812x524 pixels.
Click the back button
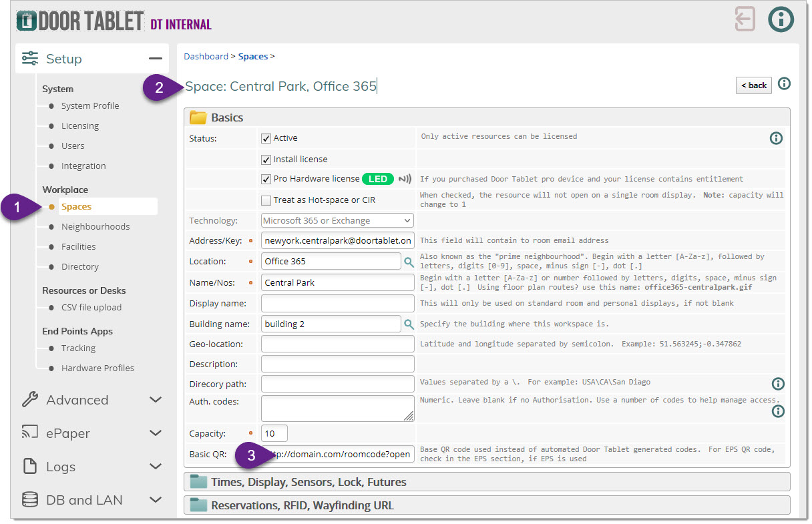[753, 85]
